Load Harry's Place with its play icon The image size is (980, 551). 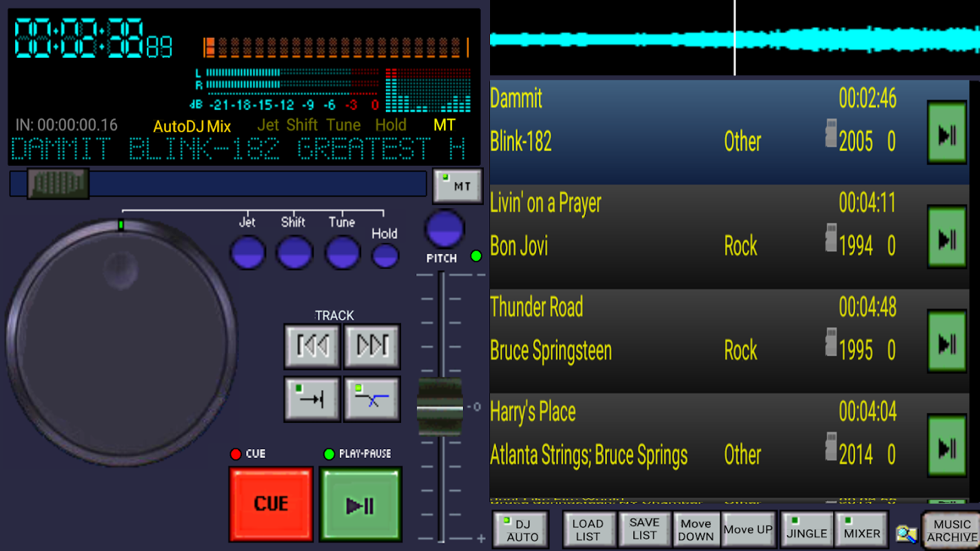[946, 446]
